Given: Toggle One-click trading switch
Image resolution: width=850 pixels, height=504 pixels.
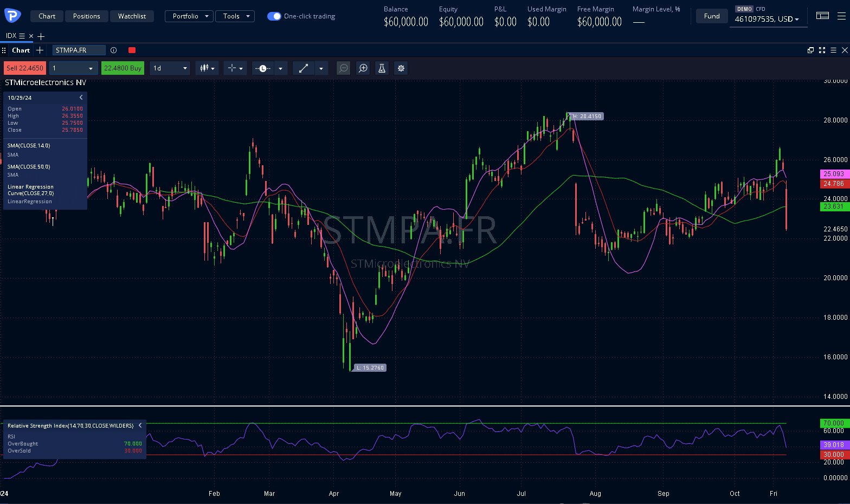Looking at the screenshot, I should [274, 16].
